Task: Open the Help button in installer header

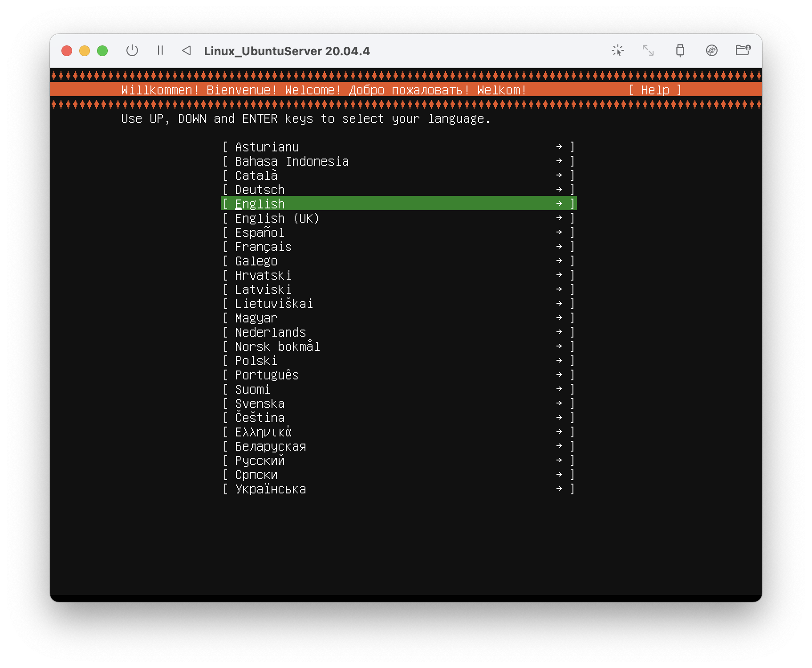Action: 655,90
